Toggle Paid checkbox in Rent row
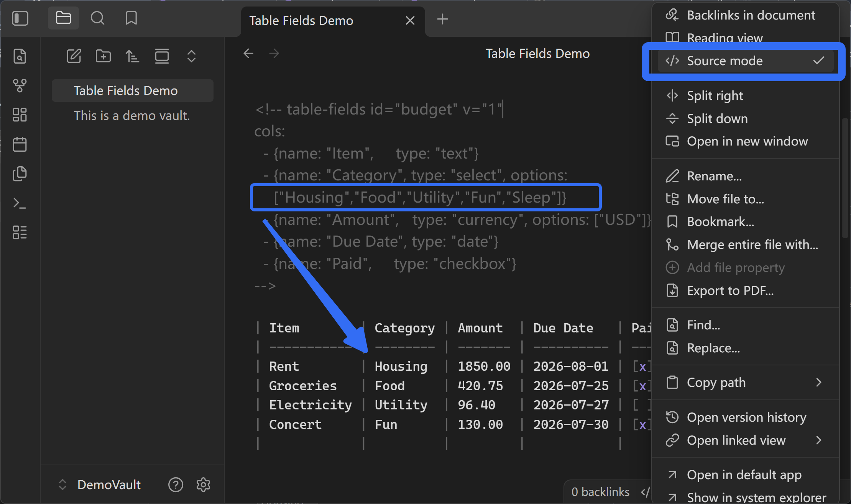The image size is (851, 504). point(642,367)
